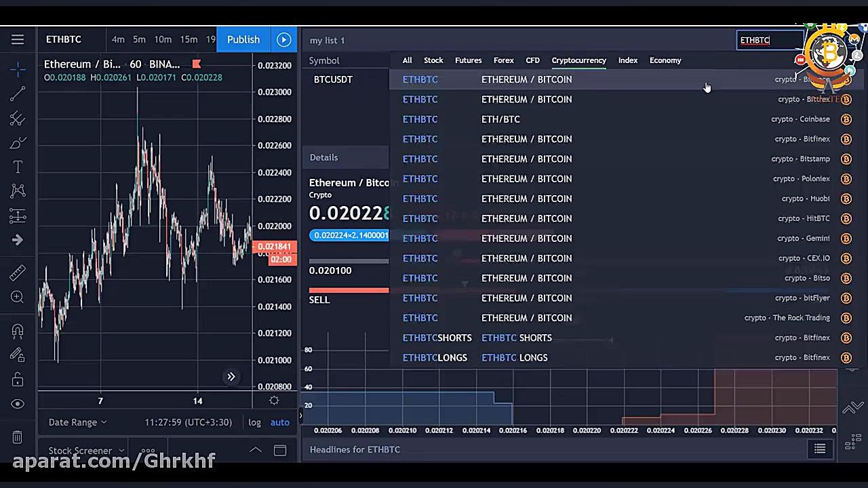This screenshot has width=868, height=488.
Task: Toggle stay in drawing mode
Action: click(x=18, y=354)
